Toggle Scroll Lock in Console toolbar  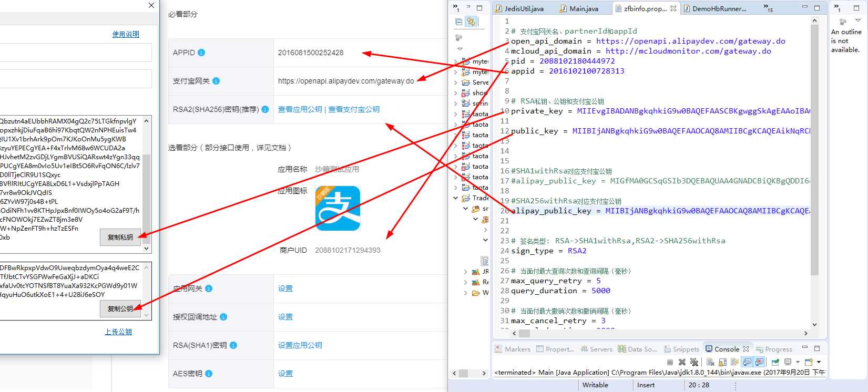point(722,362)
